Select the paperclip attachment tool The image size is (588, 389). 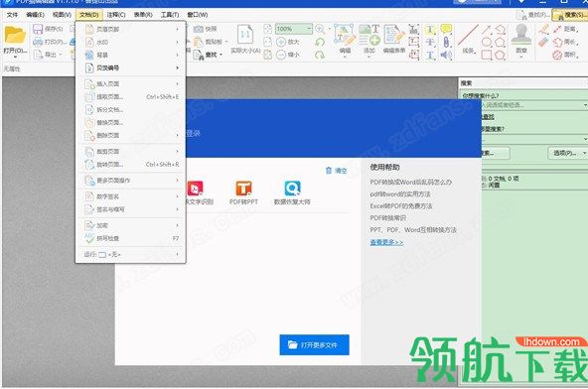[446, 42]
